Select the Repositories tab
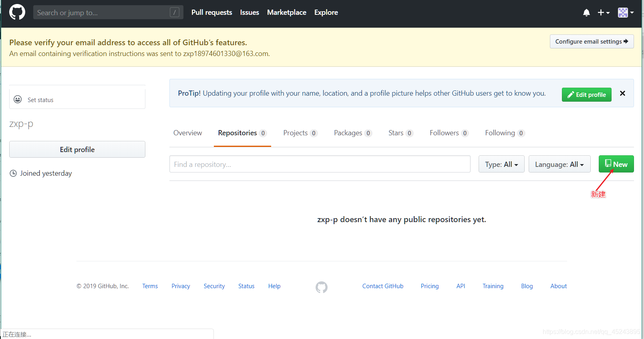The height and width of the screenshot is (339, 644). point(242,133)
